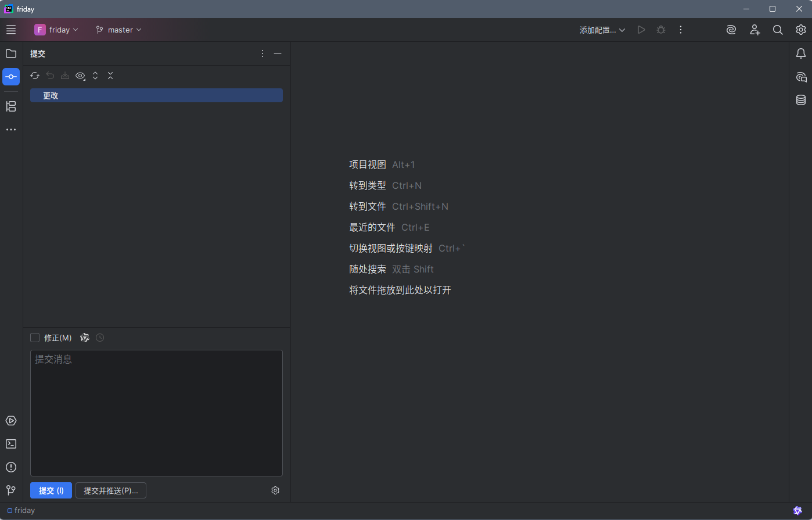Screen dimensions: 812x520
Task: Open the Structure tool window icon
Action: [x=11, y=106]
